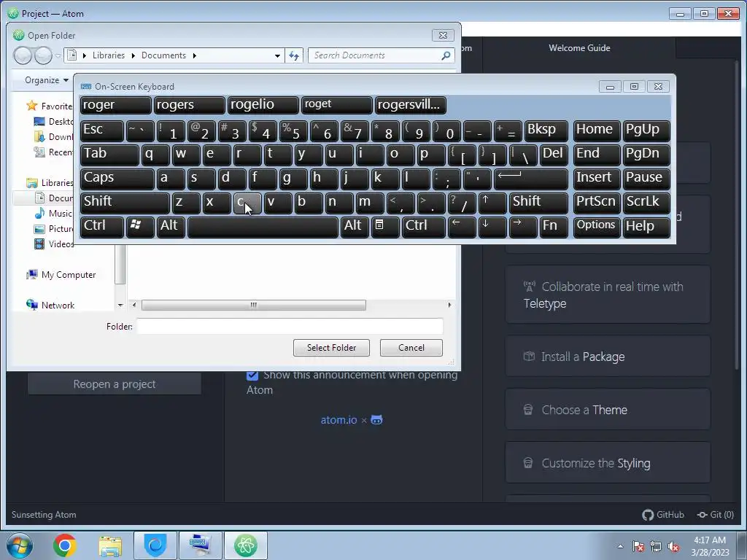Image resolution: width=747 pixels, height=560 pixels.
Task: Toggle the right Shift key on the keyboard
Action: coord(539,203)
